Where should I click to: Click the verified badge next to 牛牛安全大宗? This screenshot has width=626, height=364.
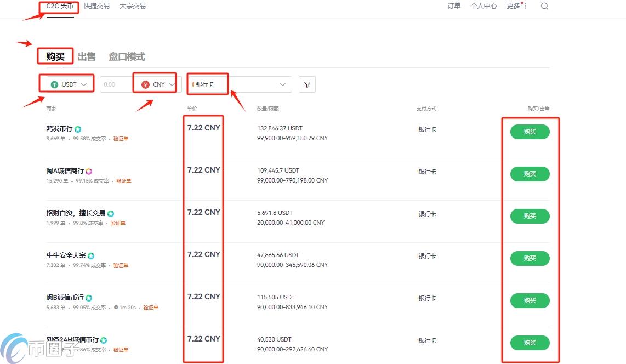[x=91, y=254]
